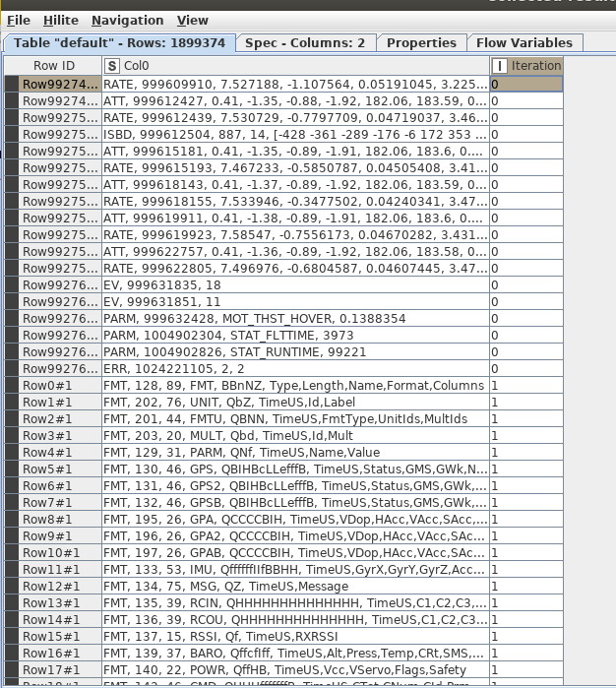Viewport: 616px width, 688px height.
Task: Select the Table "default" tab
Action: 119,43
